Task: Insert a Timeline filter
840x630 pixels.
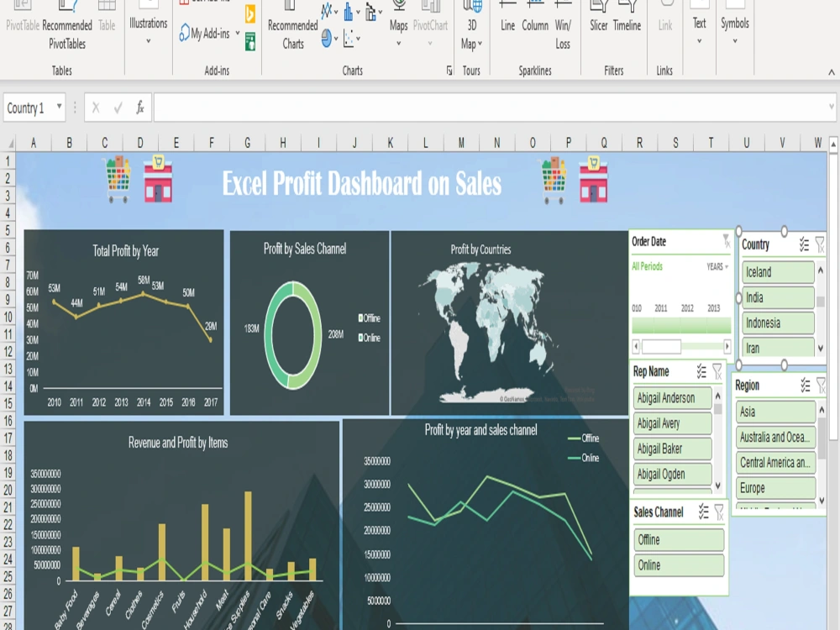Action: [627, 17]
